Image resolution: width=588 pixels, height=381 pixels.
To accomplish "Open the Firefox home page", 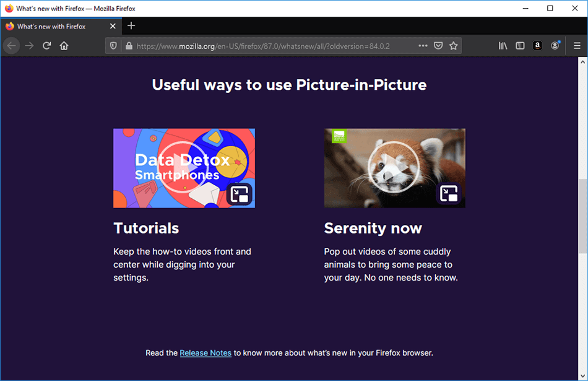I will 64,46.
